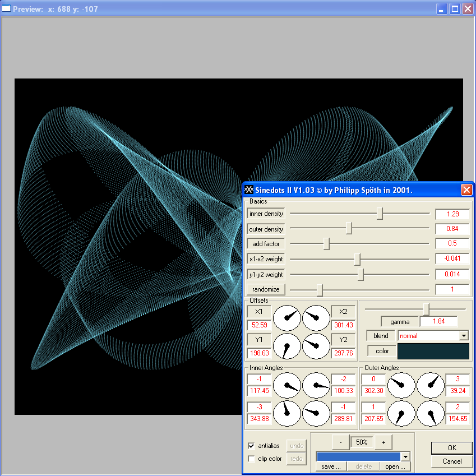Click the x1-x2 weight button
Screen dimensions: 476x476
click(266, 259)
